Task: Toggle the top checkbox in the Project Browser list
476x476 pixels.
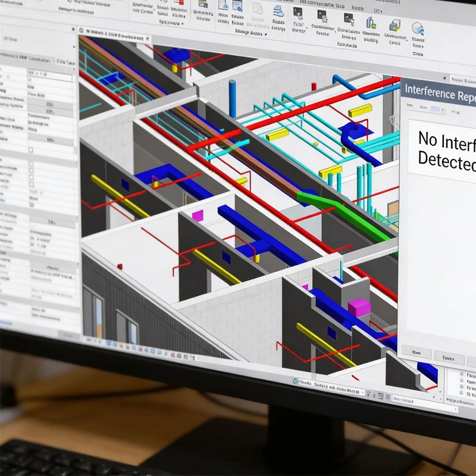Action: tap(462, 374)
